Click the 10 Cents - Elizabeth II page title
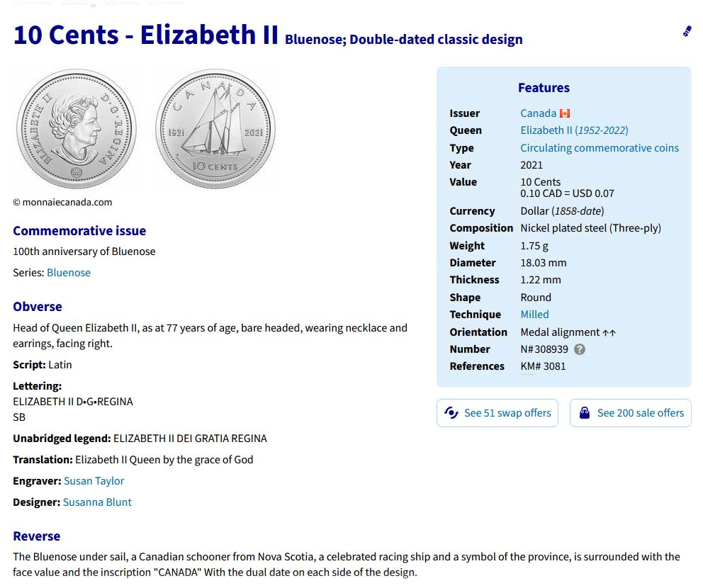The height and width of the screenshot is (588, 703). point(146,35)
